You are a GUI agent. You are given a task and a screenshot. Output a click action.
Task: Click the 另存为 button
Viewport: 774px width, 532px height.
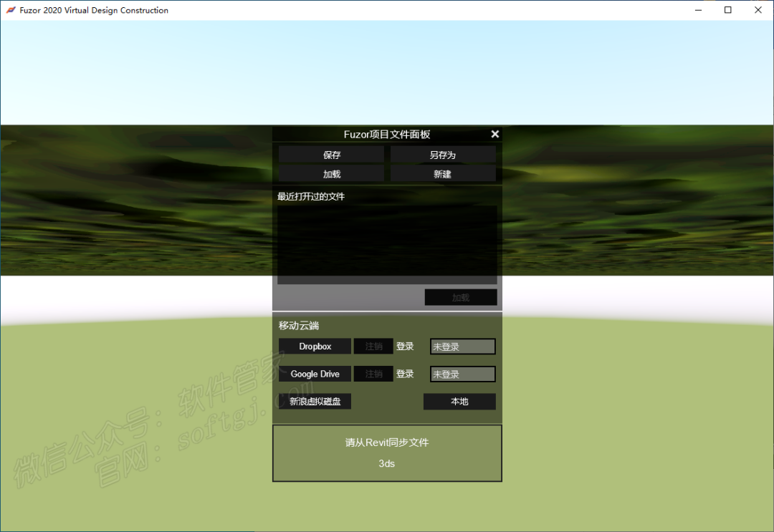[443, 155]
